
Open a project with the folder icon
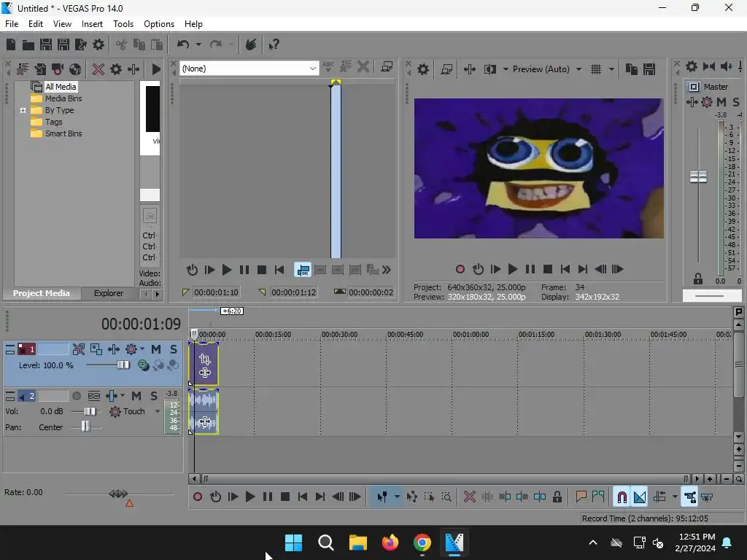28,44
